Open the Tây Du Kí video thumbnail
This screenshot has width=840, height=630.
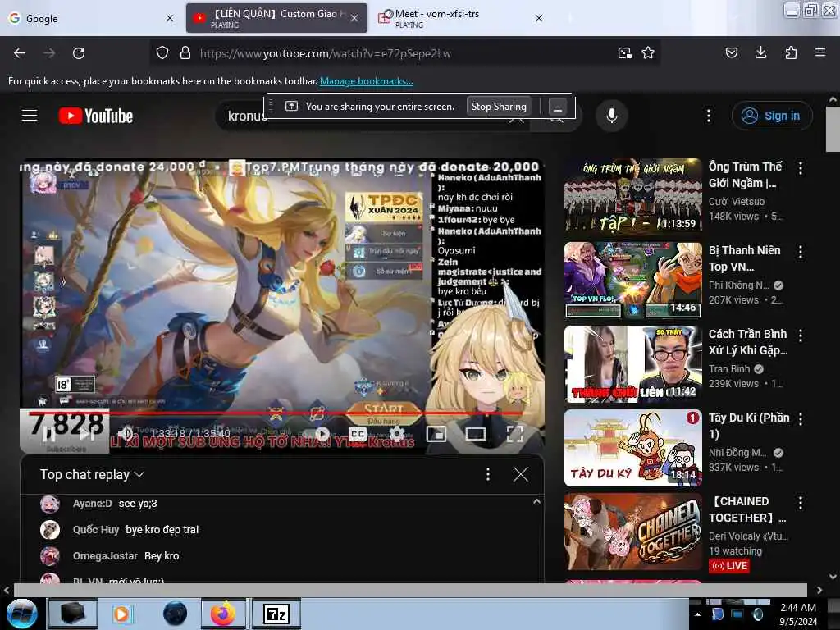(633, 447)
